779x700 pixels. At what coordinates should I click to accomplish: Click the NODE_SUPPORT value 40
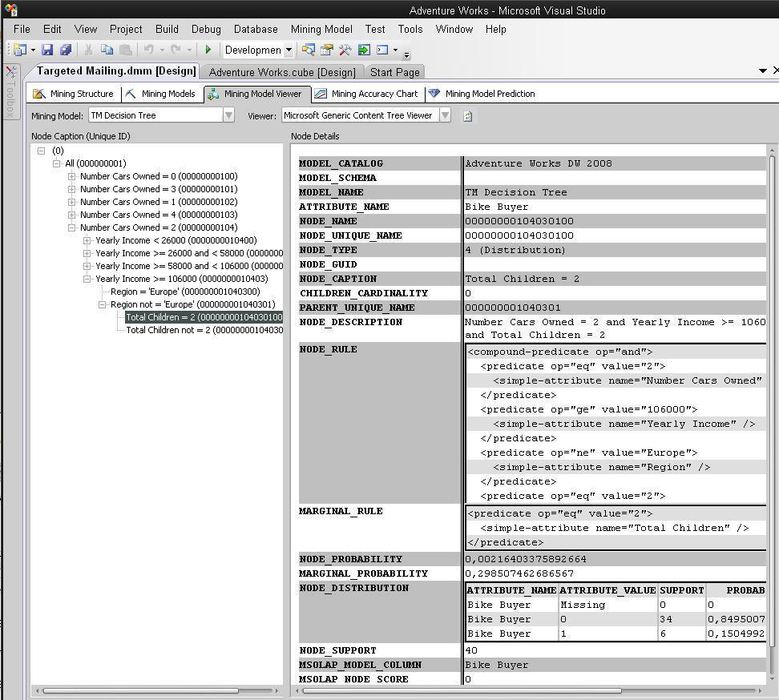point(471,650)
